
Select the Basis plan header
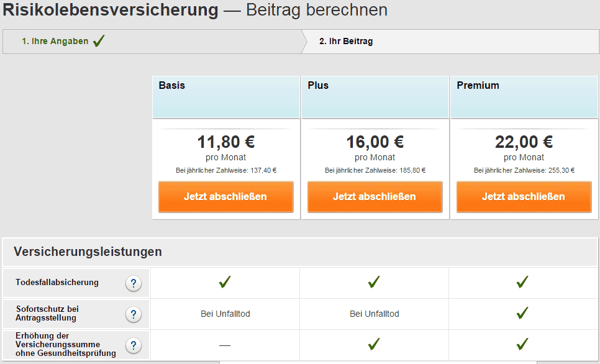tap(225, 97)
